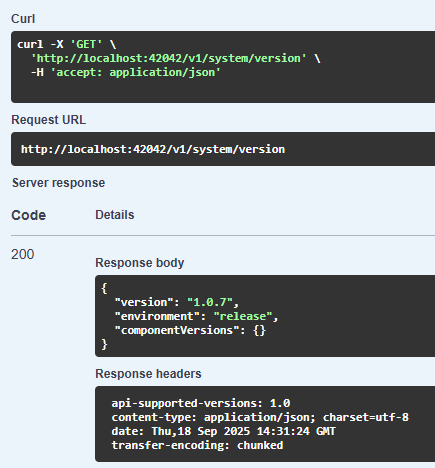Click the Response body heading
The width and height of the screenshot is (435, 468).
140,263
